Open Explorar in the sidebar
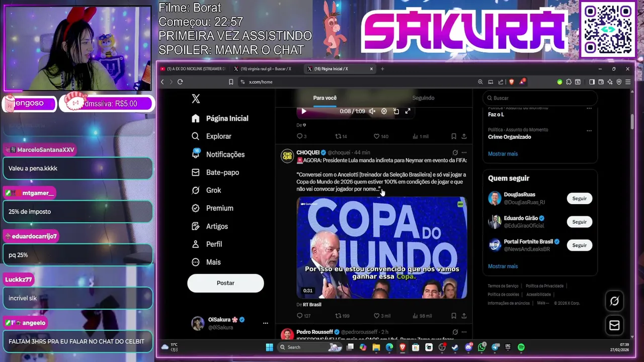The image size is (644, 362). (x=211, y=136)
